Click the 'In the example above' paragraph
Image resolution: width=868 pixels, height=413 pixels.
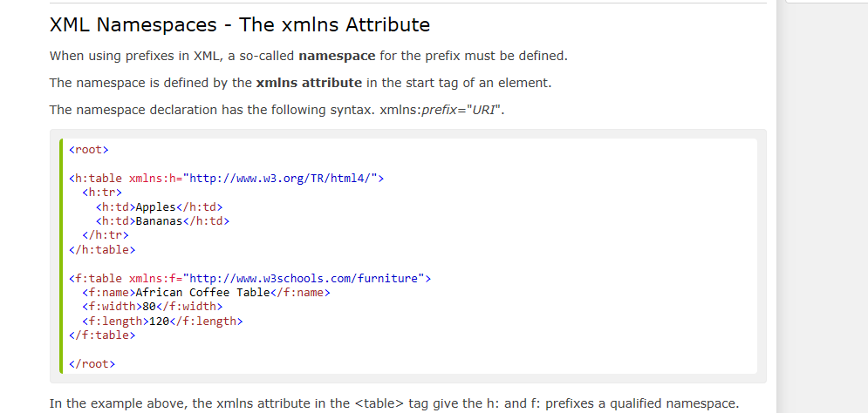pos(393,403)
